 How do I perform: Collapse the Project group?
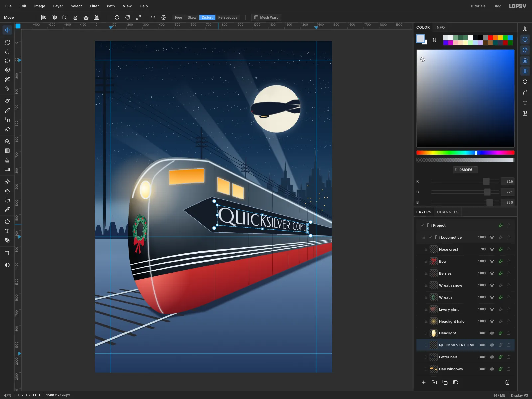click(x=422, y=225)
